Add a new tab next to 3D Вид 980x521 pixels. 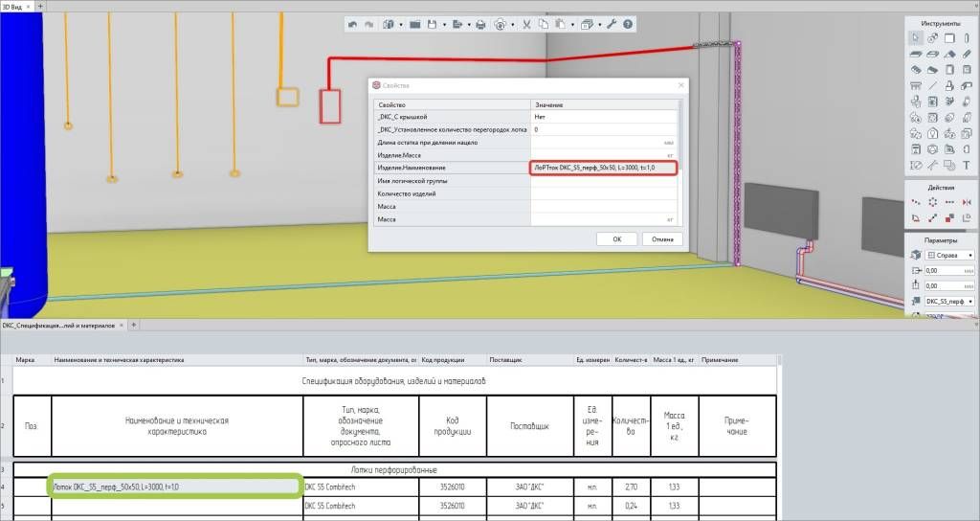[40, 7]
